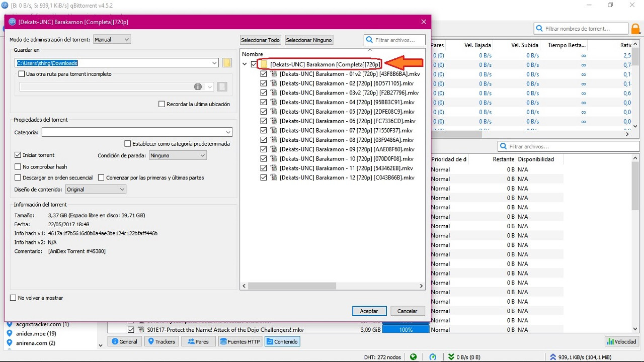Enable 'Usa otra ruta para torrent incompleto'
The image size is (644, 362).
click(21, 74)
